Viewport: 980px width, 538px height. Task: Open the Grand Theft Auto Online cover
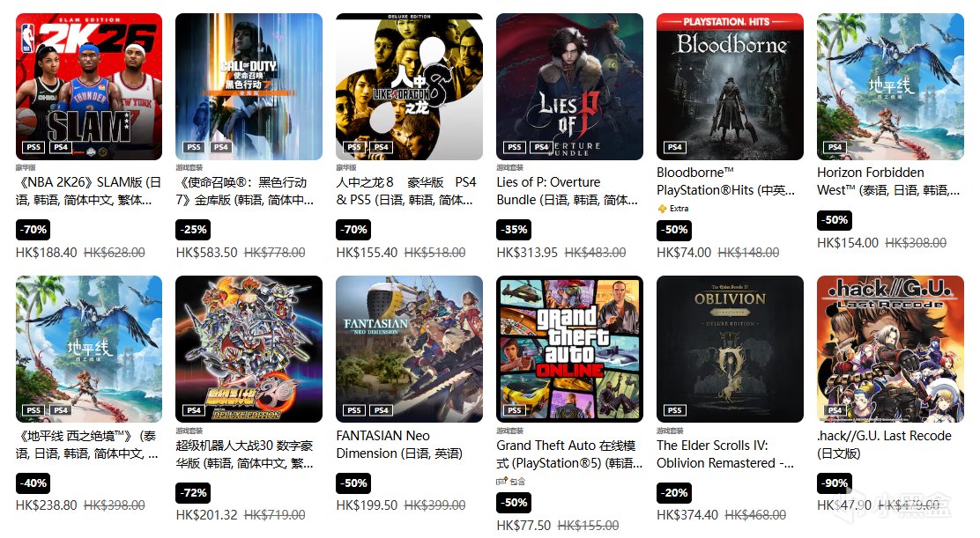pos(569,349)
